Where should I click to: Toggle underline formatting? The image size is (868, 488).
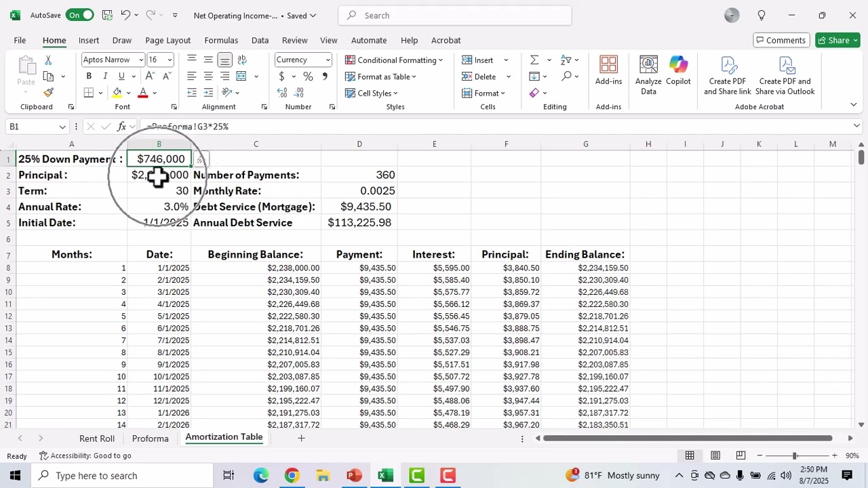pyautogui.click(x=121, y=76)
